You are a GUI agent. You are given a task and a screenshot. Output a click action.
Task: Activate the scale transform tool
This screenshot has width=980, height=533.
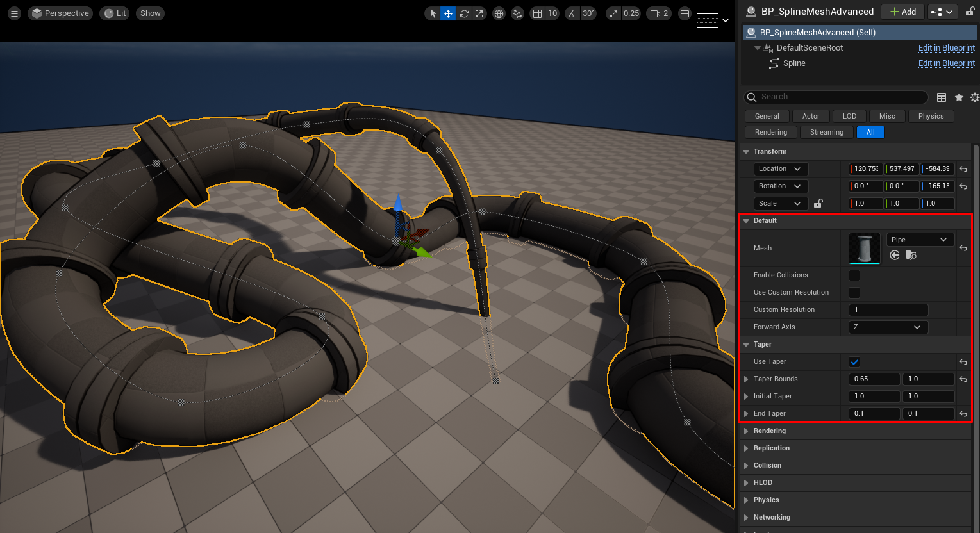tap(479, 13)
